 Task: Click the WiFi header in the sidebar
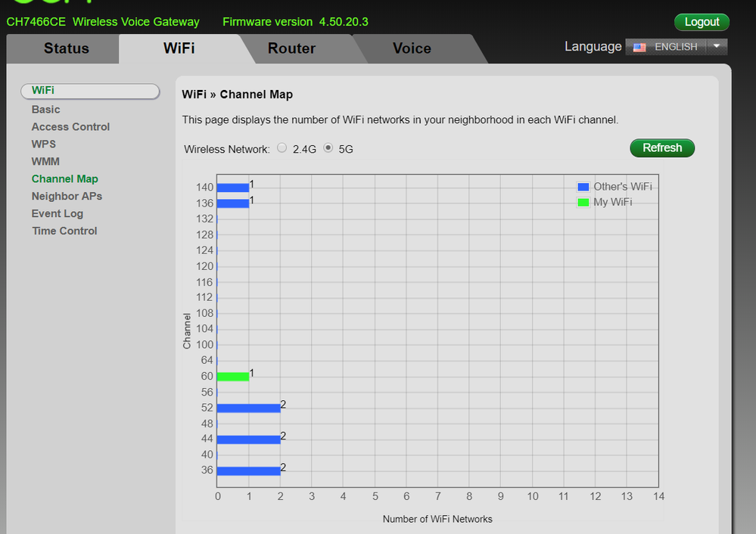[x=43, y=90]
